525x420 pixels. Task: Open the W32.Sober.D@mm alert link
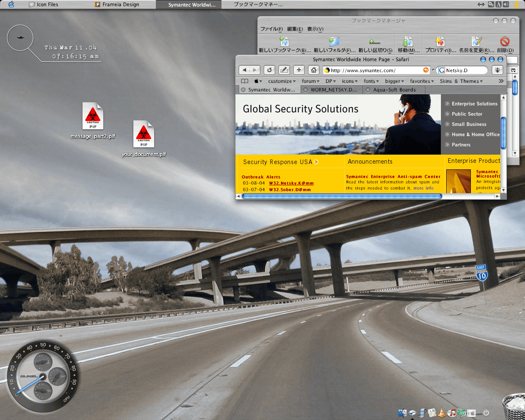coord(290,189)
